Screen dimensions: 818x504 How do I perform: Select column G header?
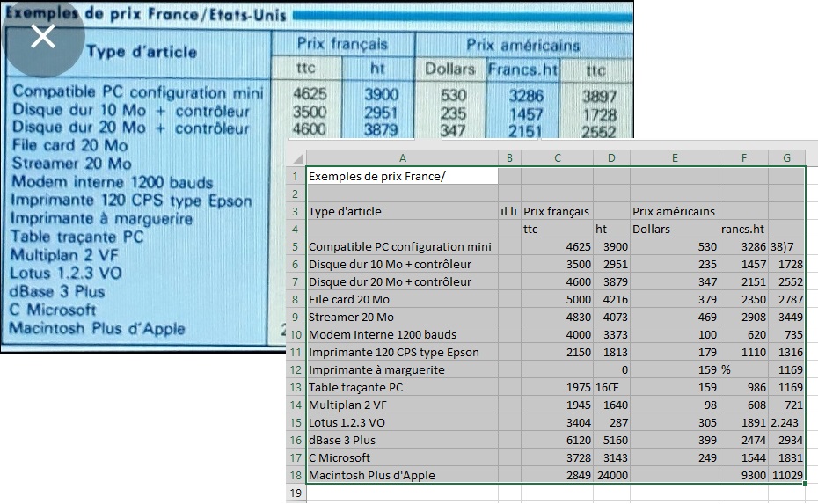pos(786,158)
